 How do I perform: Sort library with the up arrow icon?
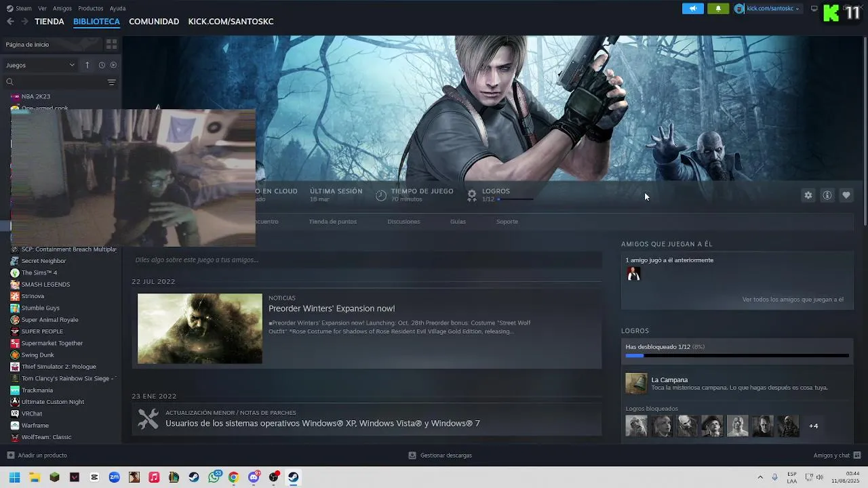(x=87, y=65)
